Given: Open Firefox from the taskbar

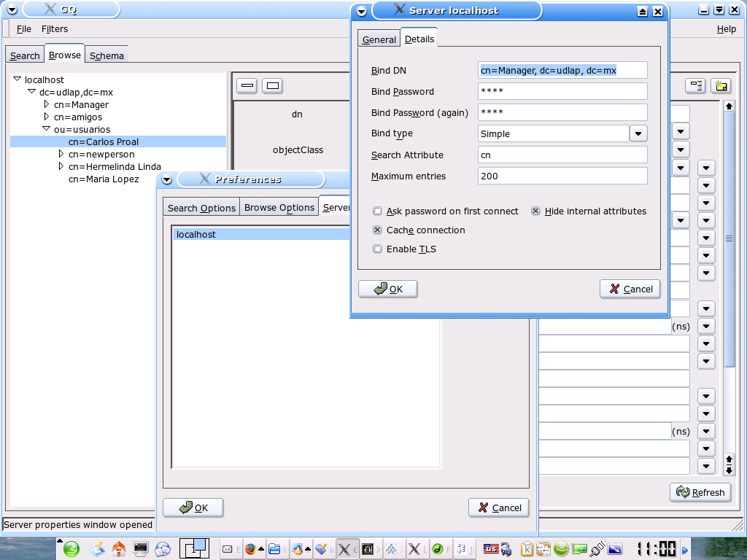Looking at the screenshot, I should 250,549.
